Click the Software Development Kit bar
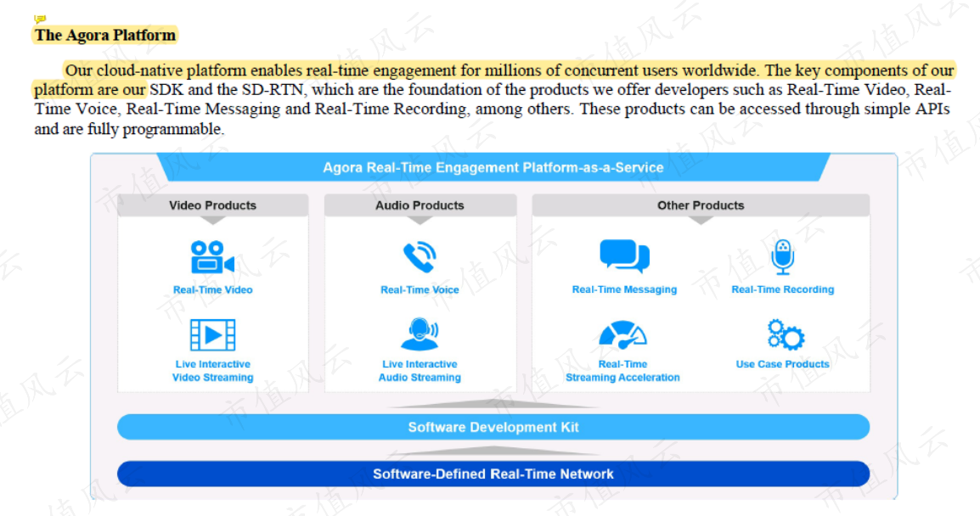The width and height of the screenshot is (980, 516). pyautogui.click(x=493, y=427)
